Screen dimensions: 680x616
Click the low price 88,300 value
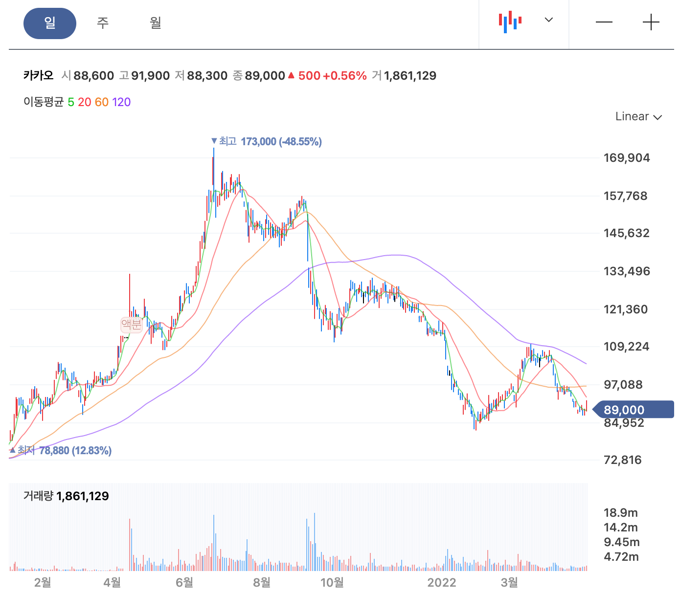pyautogui.click(x=207, y=76)
